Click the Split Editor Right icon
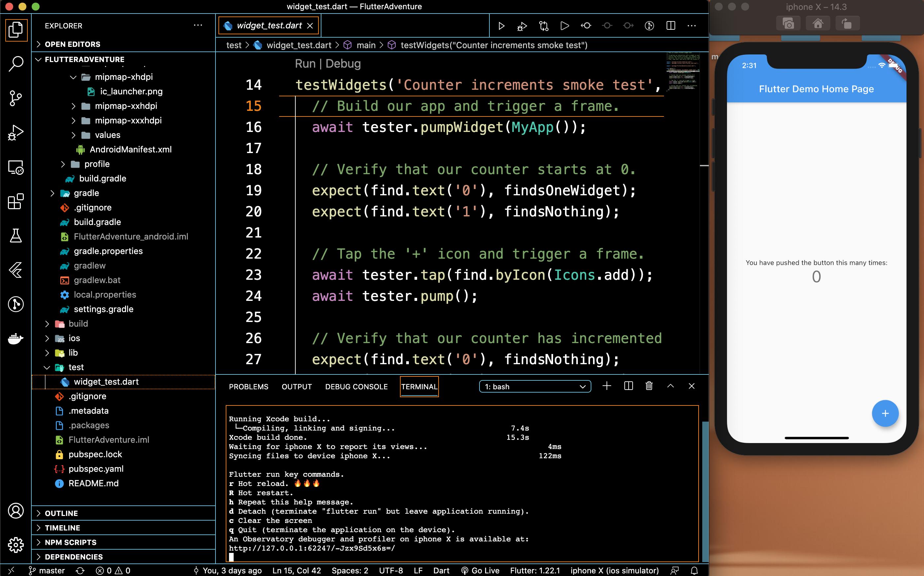 671,25
